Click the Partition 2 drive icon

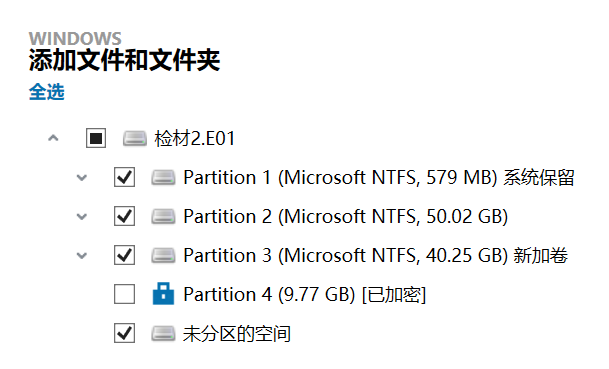[x=163, y=216]
